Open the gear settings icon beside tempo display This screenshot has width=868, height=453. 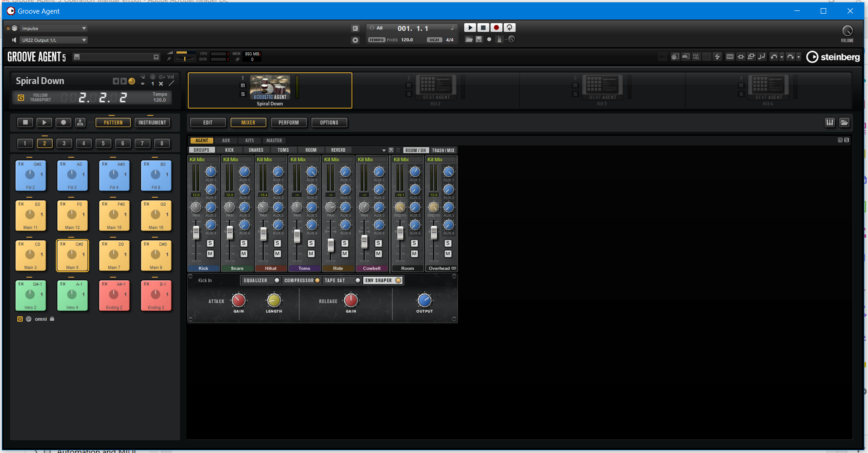pos(355,40)
